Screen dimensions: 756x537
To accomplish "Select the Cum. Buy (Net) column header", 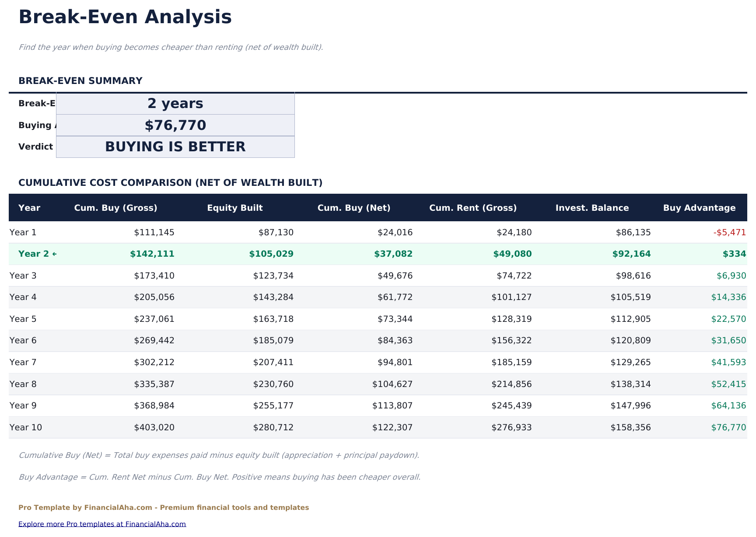I will point(354,208).
